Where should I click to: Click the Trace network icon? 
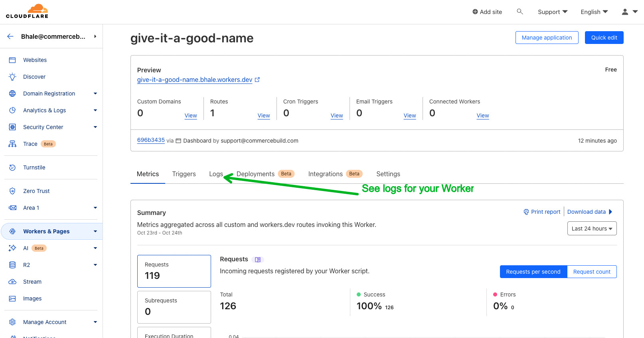point(12,144)
